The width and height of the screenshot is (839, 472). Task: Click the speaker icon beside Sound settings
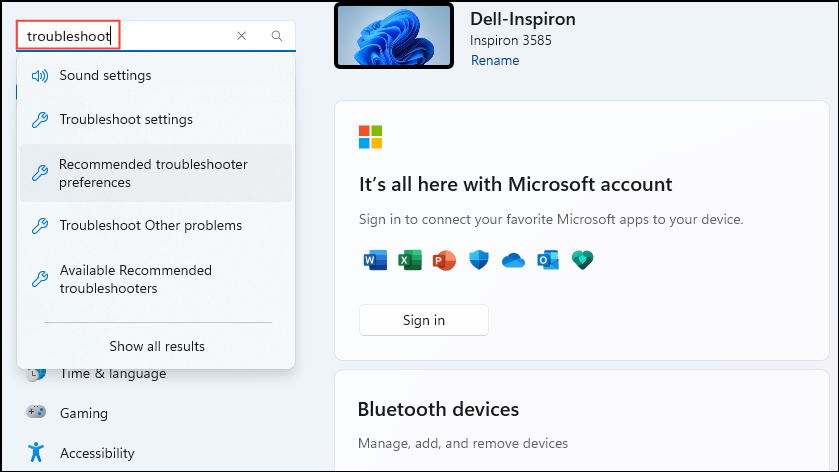(x=40, y=76)
